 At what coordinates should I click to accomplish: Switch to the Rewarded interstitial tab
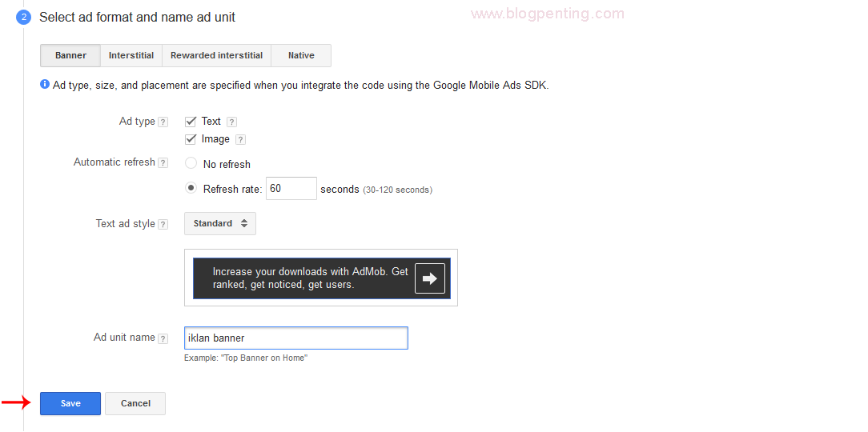tap(216, 56)
